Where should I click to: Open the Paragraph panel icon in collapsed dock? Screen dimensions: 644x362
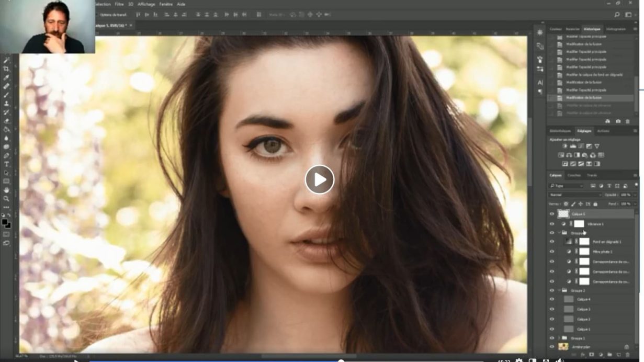pyautogui.click(x=540, y=92)
